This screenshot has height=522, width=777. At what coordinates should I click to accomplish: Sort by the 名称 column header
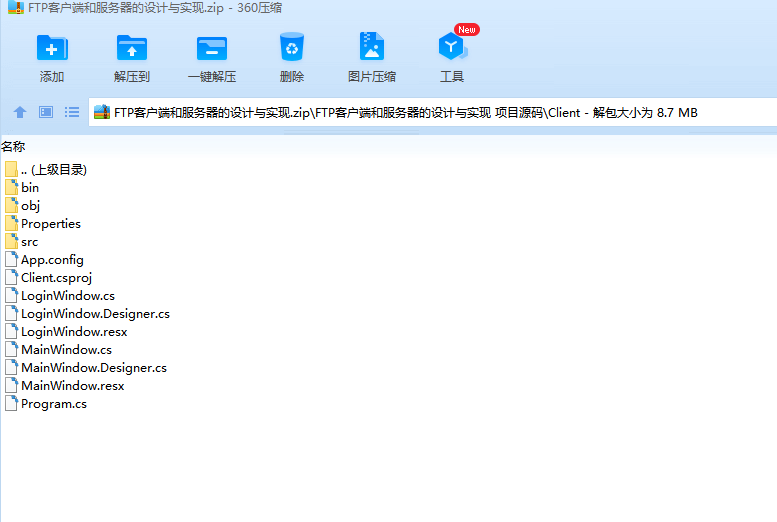(x=13, y=146)
